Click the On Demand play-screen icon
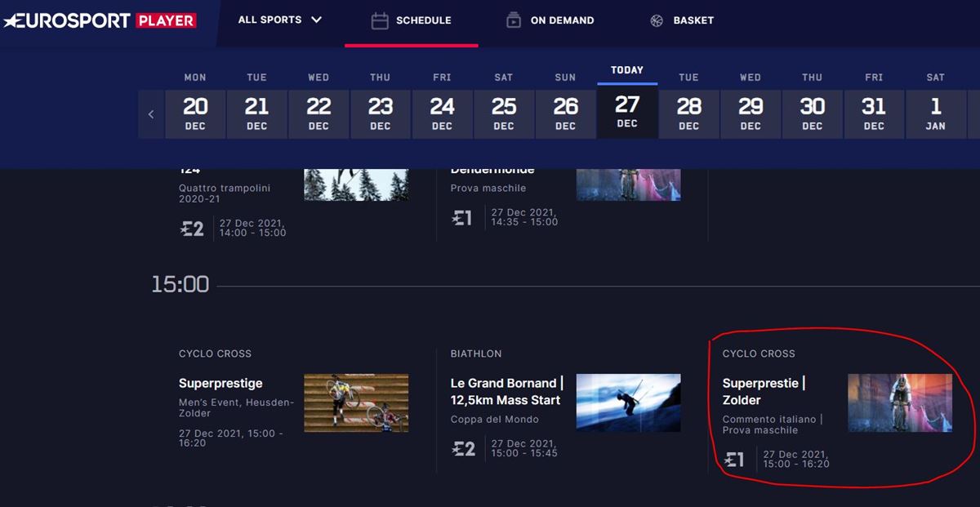980x507 pixels. tap(513, 20)
